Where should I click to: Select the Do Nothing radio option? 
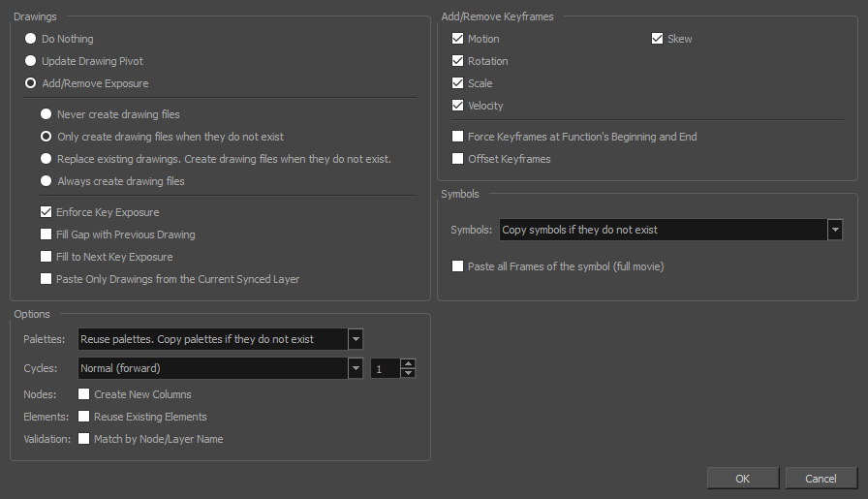pos(31,39)
